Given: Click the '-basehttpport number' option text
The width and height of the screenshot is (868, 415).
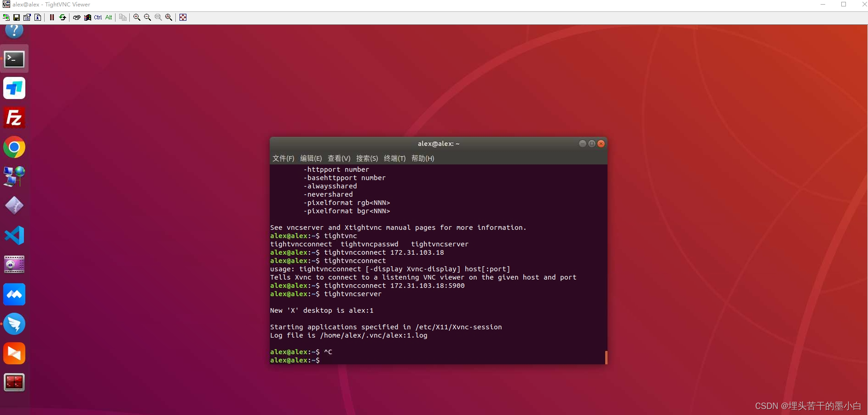Looking at the screenshot, I should point(344,178).
